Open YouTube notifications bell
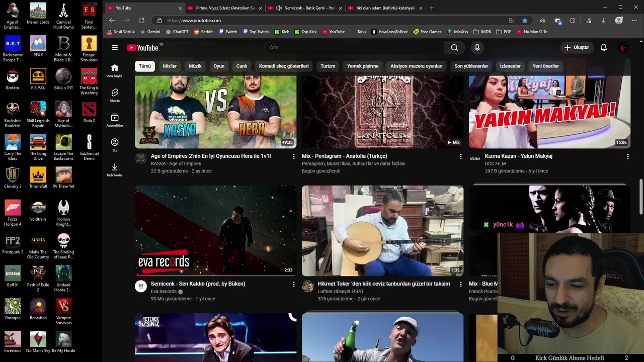Image resolution: width=644 pixels, height=362 pixels. 603,47
